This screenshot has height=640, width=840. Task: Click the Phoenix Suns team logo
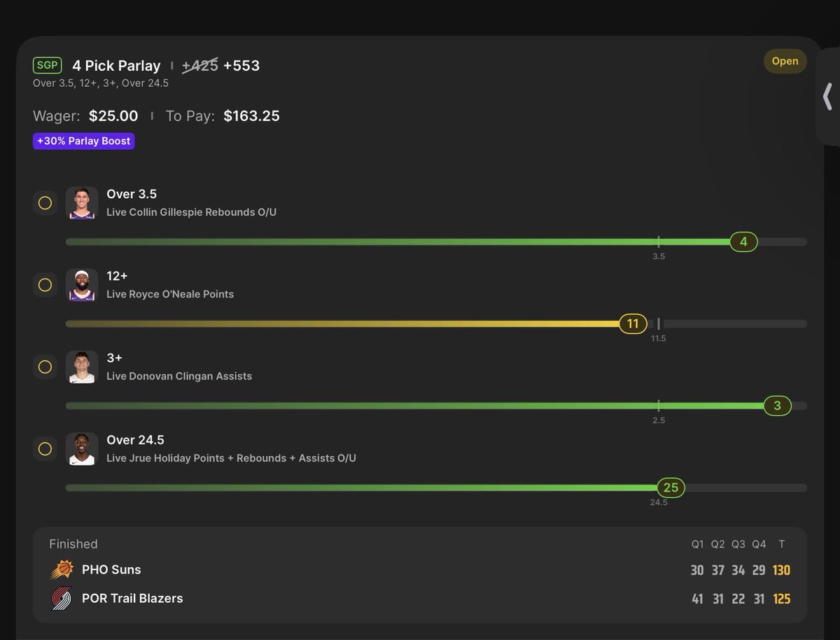(x=62, y=570)
